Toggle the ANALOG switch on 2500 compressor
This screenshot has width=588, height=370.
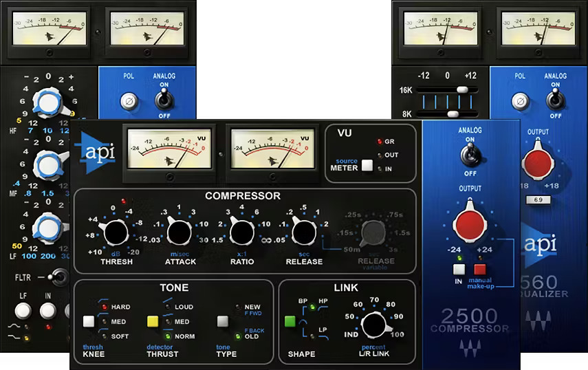click(x=470, y=155)
